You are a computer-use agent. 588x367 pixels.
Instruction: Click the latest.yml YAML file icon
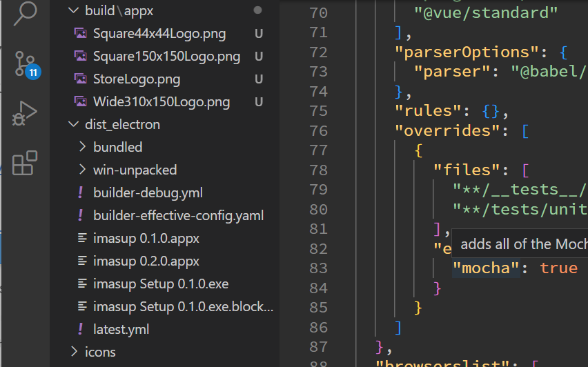coord(81,330)
